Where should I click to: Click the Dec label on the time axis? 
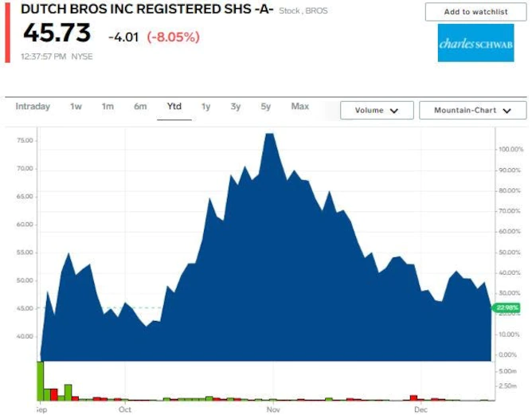[421, 409]
